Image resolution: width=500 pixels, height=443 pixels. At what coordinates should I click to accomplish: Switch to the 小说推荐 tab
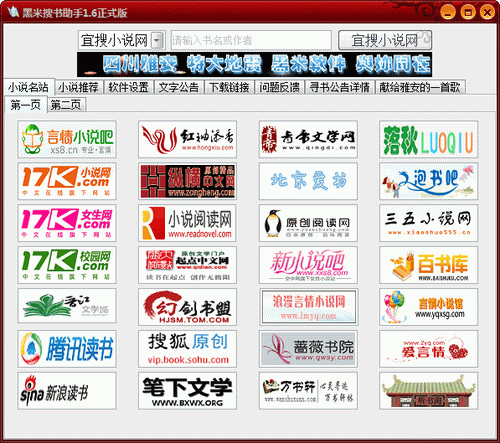(x=78, y=87)
